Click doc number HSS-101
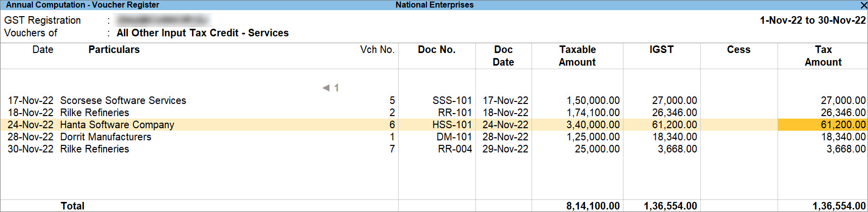Viewport: 868px width, 212px height. point(452,125)
